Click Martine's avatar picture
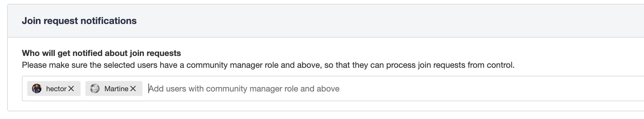644x119 pixels. click(x=95, y=89)
